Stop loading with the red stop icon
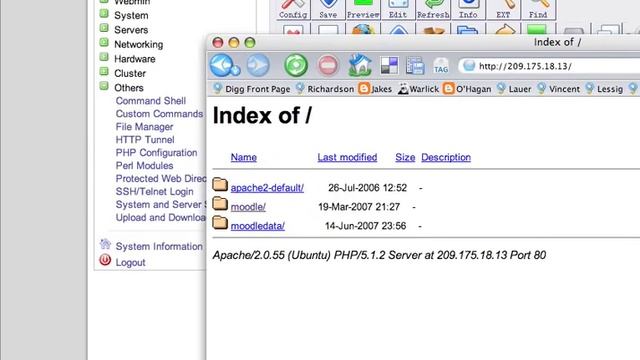Image resolution: width=640 pixels, height=360 pixels. (328, 65)
